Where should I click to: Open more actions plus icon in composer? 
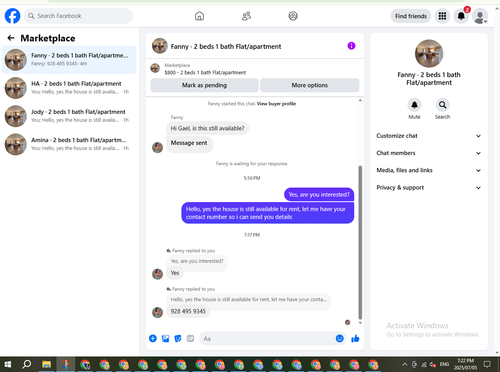point(153,339)
